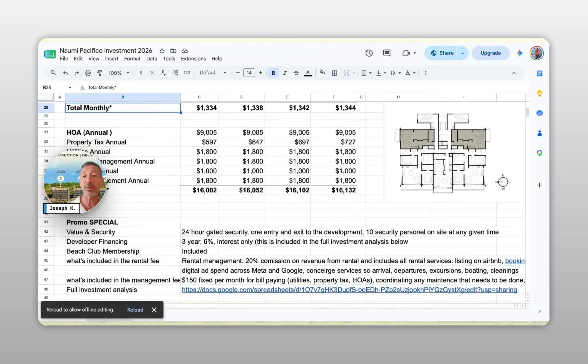Click Reload in the offline notice
The width and height of the screenshot is (588, 364).
(x=135, y=310)
